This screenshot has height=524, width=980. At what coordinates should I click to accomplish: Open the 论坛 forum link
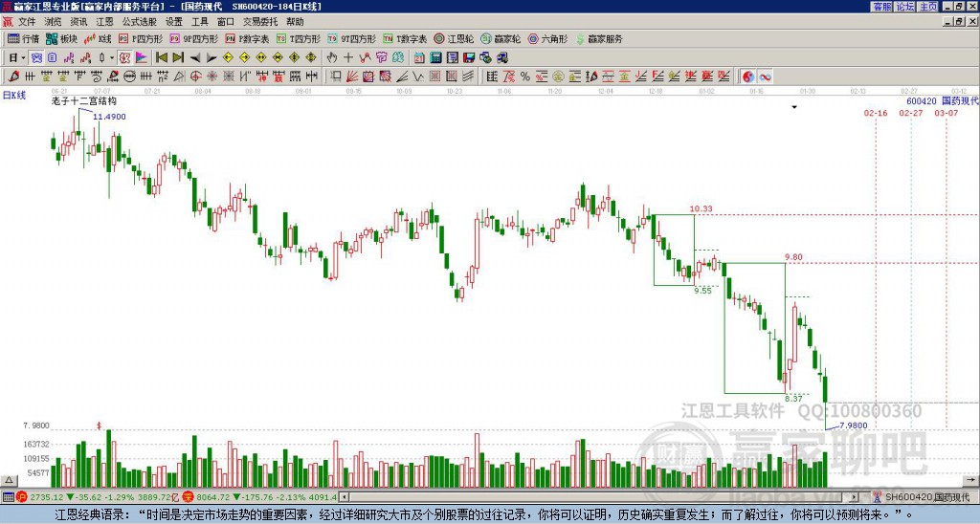905,7
